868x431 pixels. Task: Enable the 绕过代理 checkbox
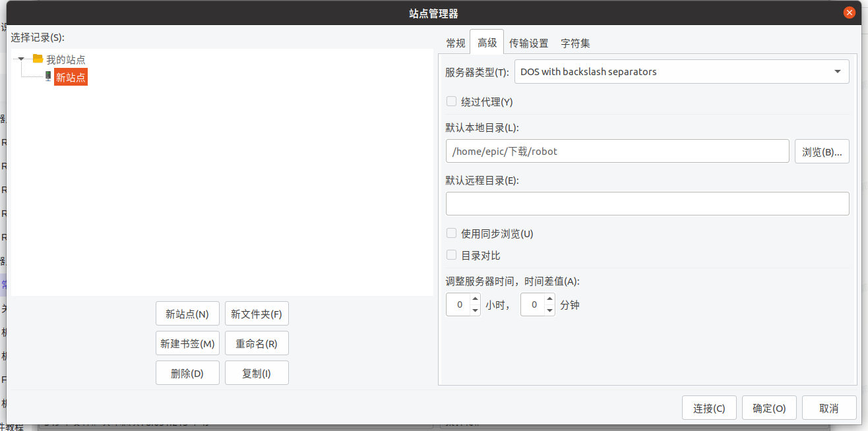452,101
